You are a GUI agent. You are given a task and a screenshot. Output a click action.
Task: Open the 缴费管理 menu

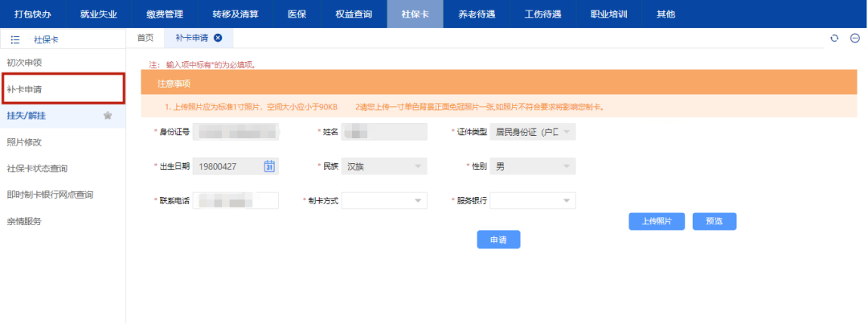[x=165, y=14]
